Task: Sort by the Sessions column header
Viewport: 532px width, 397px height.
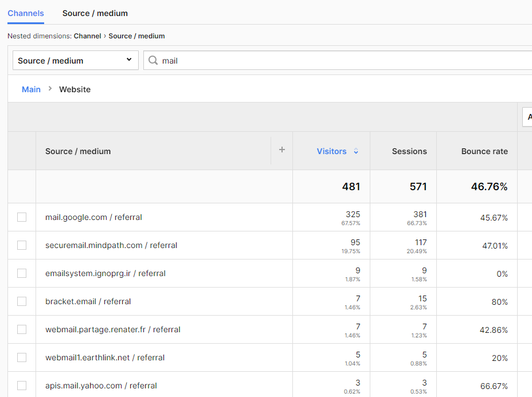Action: pyautogui.click(x=409, y=151)
